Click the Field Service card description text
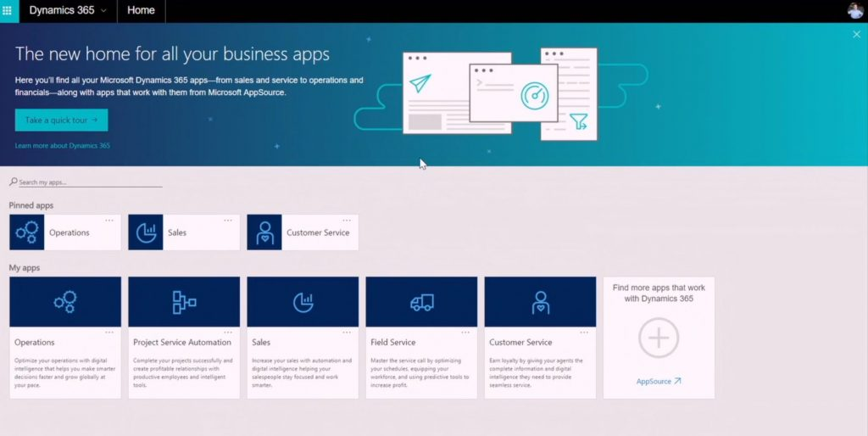This screenshot has width=868, height=436. pyautogui.click(x=420, y=373)
